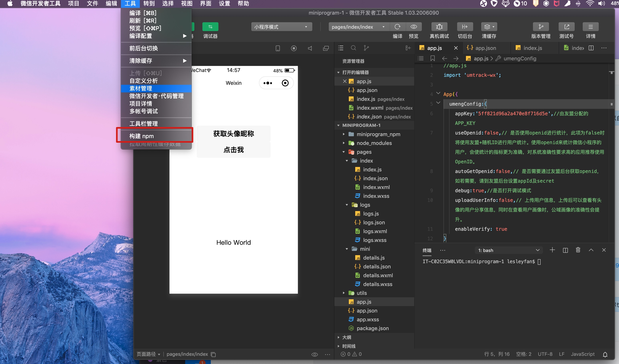Click the copy page path icon
This screenshot has width=619, height=364.
213,354
